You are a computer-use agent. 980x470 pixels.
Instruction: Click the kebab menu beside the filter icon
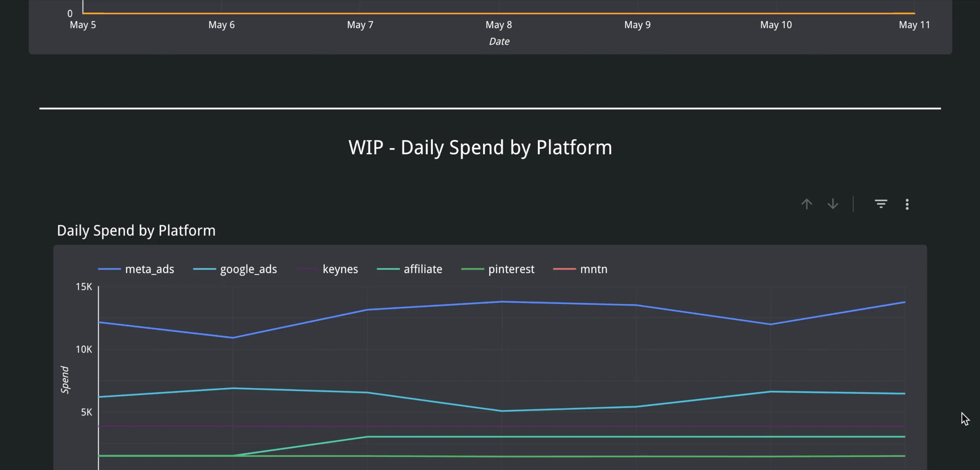pyautogui.click(x=907, y=204)
